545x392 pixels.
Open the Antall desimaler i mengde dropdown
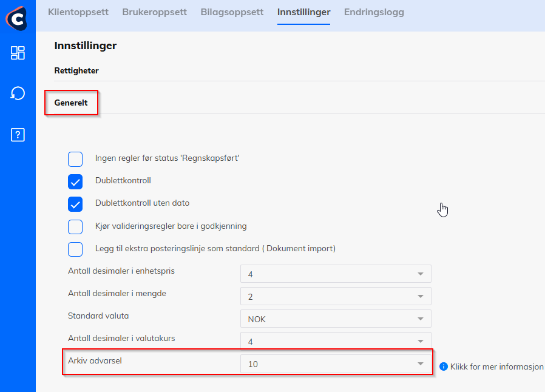coord(336,296)
